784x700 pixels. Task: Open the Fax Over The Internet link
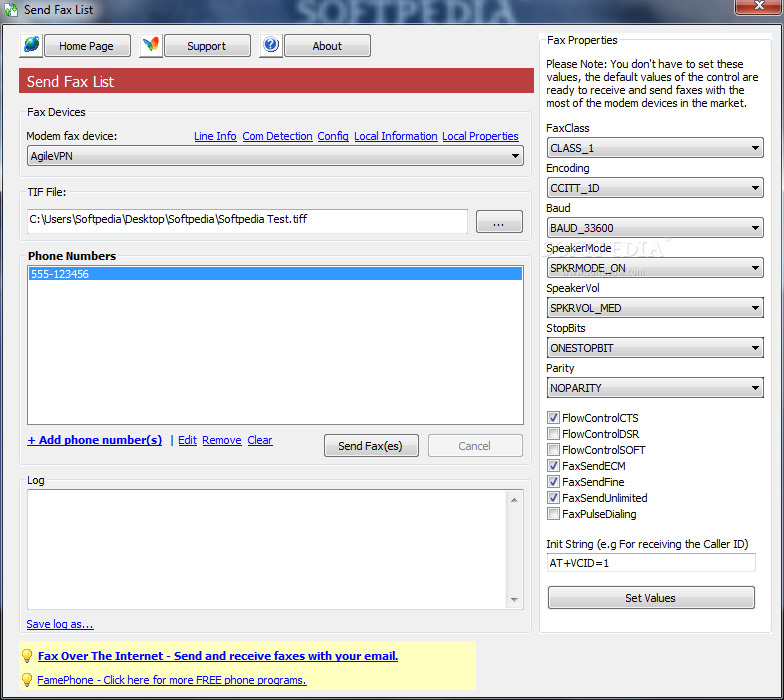click(x=218, y=656)
